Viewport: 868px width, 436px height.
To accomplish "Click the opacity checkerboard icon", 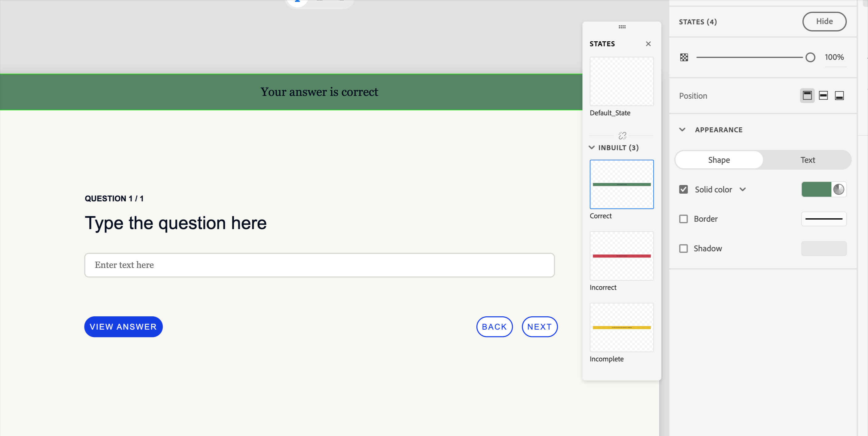I will click(684, 57).
